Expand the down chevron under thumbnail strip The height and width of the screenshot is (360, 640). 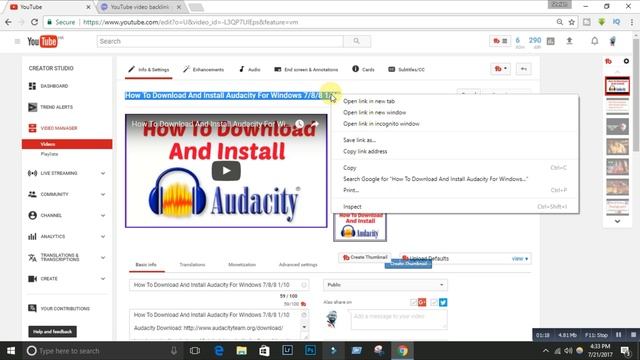(x=617, y=221)
